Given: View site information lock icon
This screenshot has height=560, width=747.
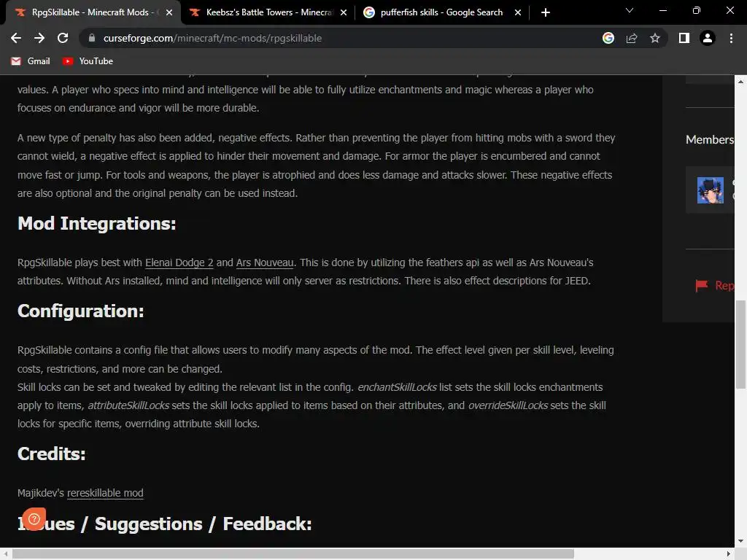Looking at the screenshot, I should click(92, 38).
